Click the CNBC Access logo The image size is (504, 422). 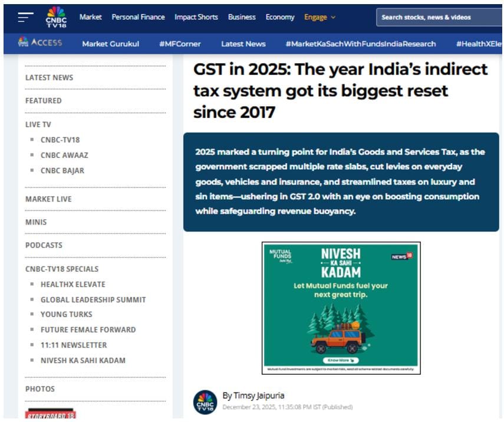40,42
